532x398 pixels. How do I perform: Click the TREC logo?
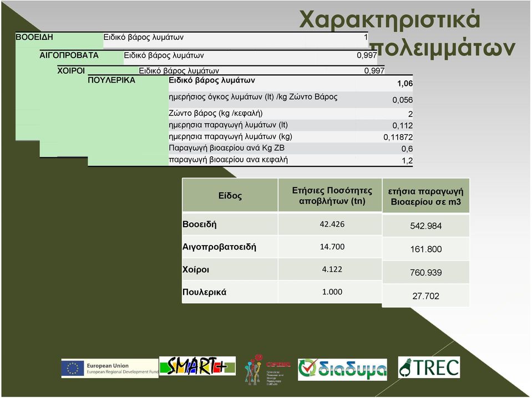(x=429, y=367)
